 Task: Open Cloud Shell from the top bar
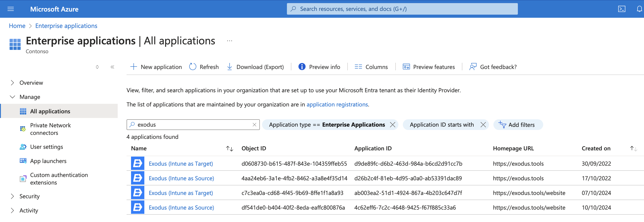[x=622, y=9]
